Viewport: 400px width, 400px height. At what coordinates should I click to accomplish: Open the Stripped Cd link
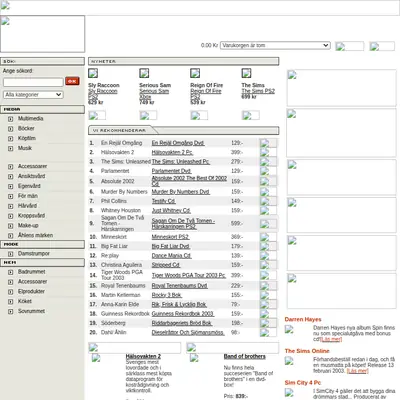[x=166, y=265]
